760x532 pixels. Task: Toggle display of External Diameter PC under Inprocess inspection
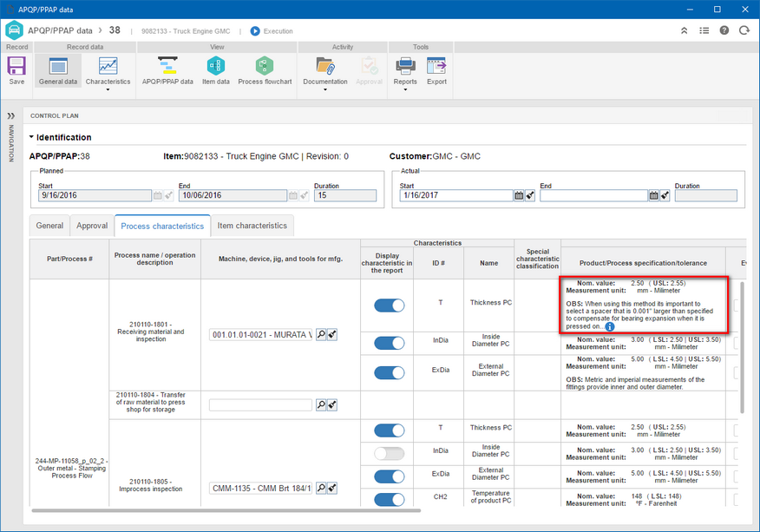390,476
